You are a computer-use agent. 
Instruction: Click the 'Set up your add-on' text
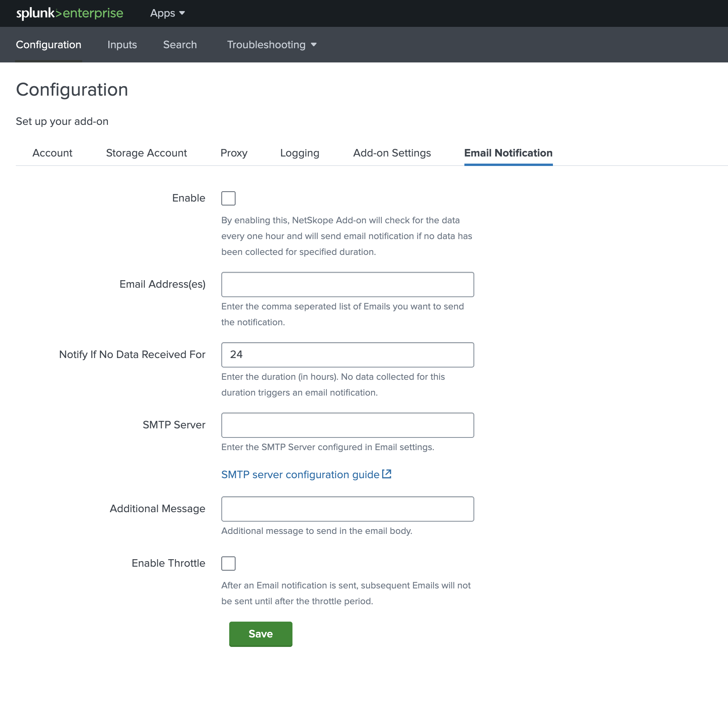[62, 121]
